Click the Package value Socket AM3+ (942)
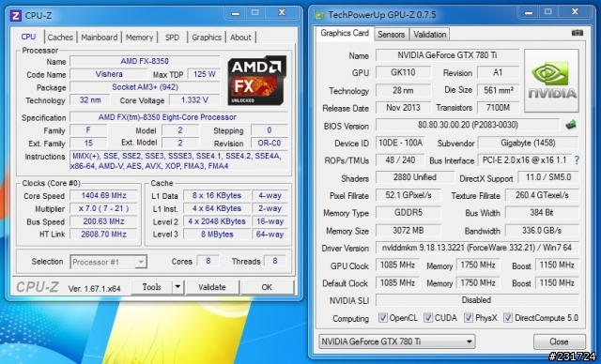 point(145,87)
